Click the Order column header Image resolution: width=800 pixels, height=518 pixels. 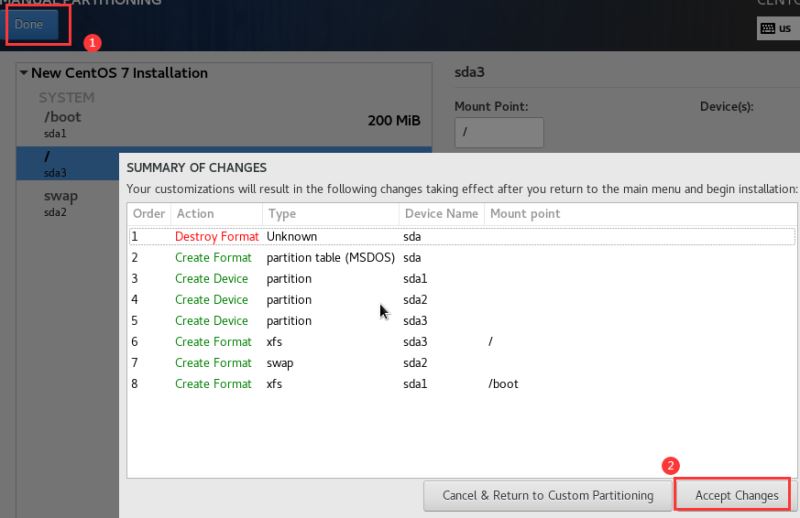pyautogui.click(x=149, y=214)
